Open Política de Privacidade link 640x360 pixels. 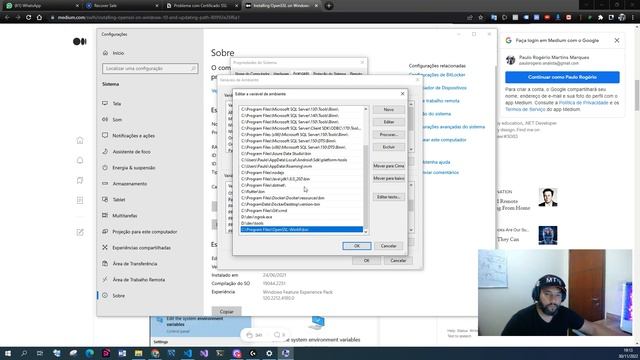(x=583, y=103)
